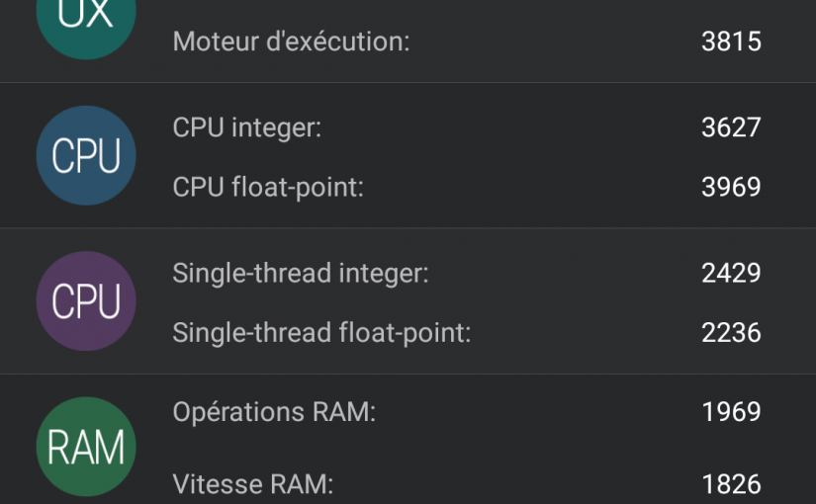Tap the purple single-thread CPU icon
The width and height of the screenshot is (816, 504).
click(86, 301)
